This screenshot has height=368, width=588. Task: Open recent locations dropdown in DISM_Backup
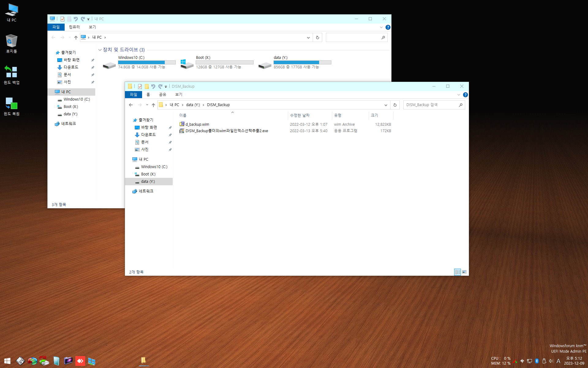coord(147,105)
